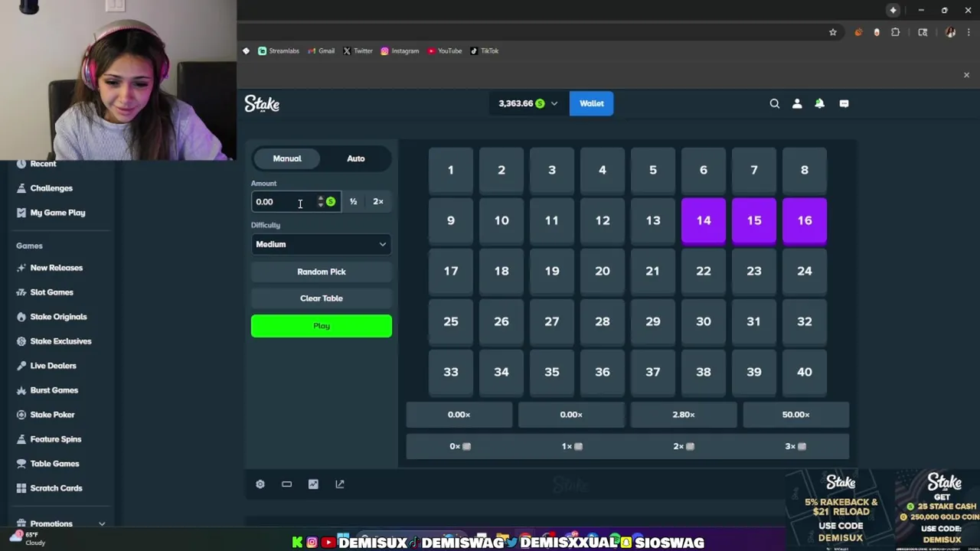This screenshot has height=551, width=980.
Task: Open the Wallet button
Action: 591,103
